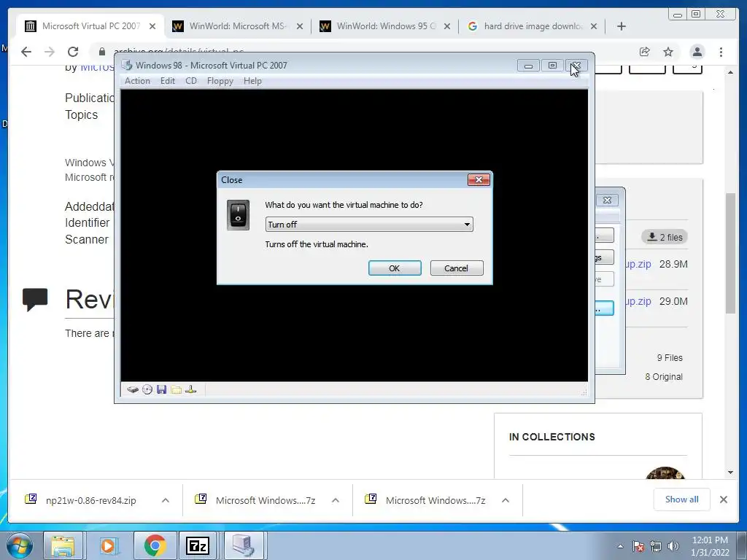Open the CD menu in Virtual PC
The height and width of the screenshot is (560, 747).
point(191,81)
